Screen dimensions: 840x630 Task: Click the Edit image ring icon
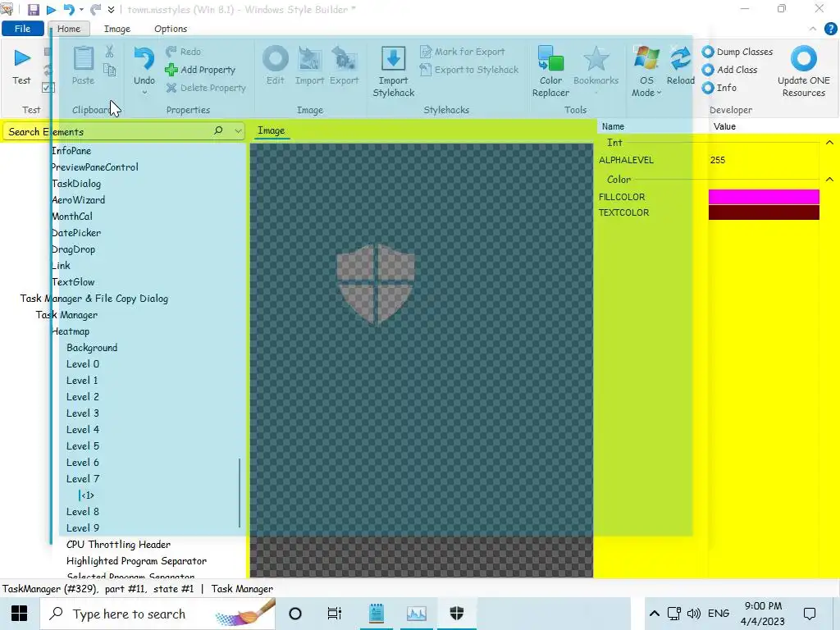pyautogui.click(x=276, y=58)
